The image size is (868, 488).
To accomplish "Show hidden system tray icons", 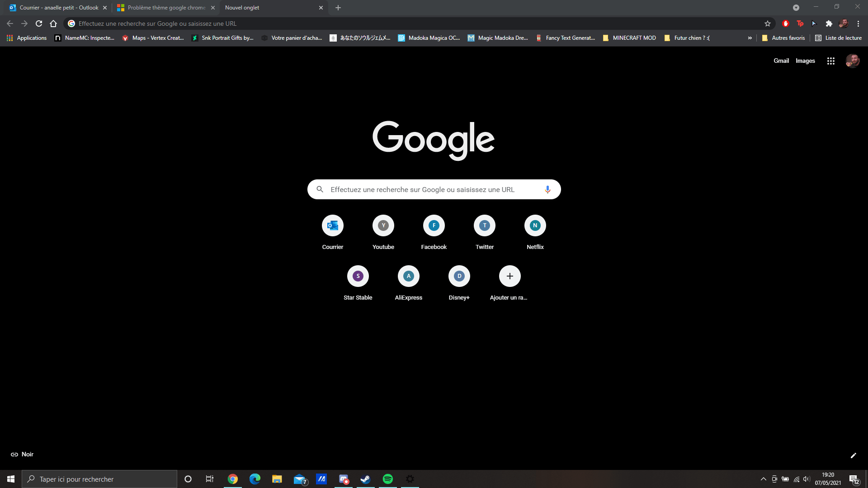I will [763, 479].
